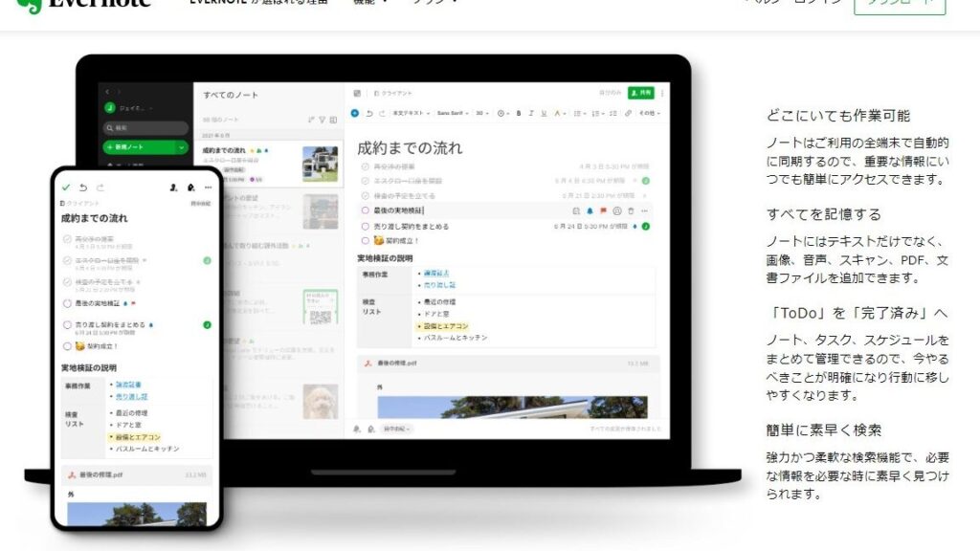Click the undo arrow in laptop editor toolbar
Image resolution: width=980 pixels, height=551 pixels.
368,113
